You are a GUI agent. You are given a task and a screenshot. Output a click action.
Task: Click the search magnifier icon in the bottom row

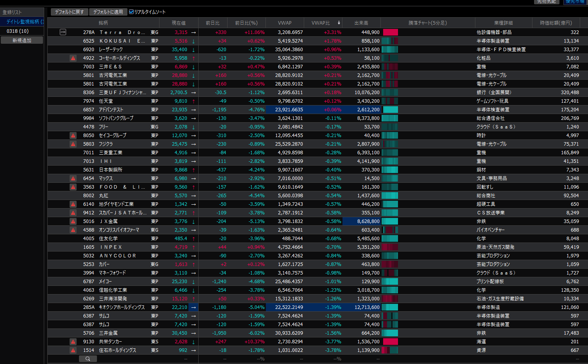[88, 359]
